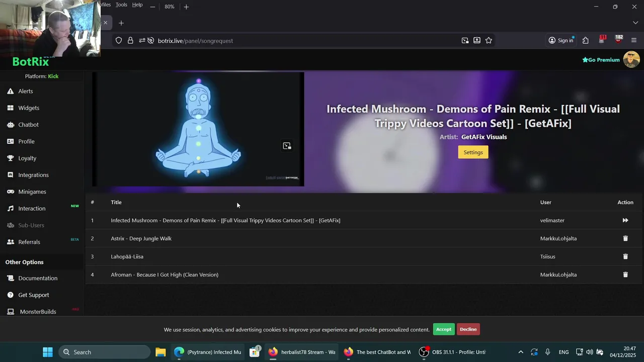Open the Tools menu
Image resolution: width=644 pixels, height=362 pixels.
pyautogui.click(x=121, y=5)
